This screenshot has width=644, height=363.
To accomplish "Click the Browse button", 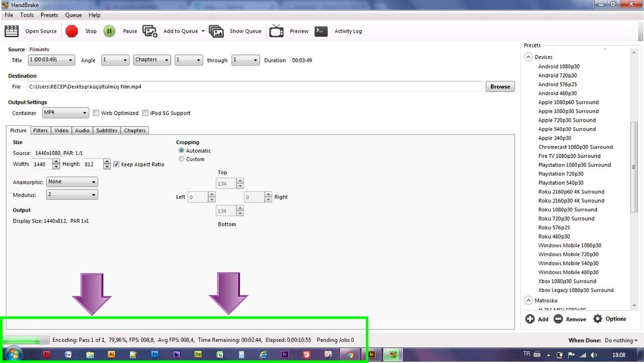I will (x=500, y=87).
